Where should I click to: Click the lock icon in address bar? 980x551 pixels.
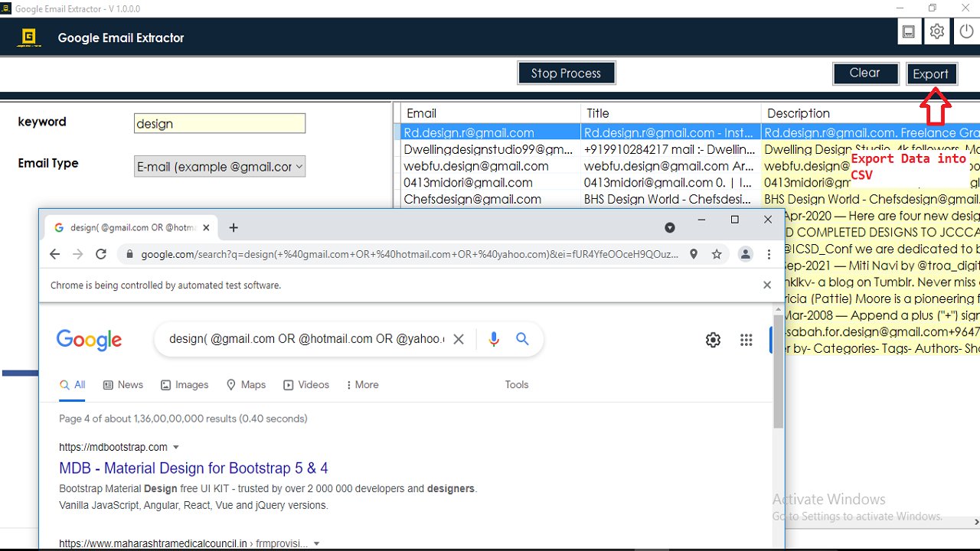point(129,254)
